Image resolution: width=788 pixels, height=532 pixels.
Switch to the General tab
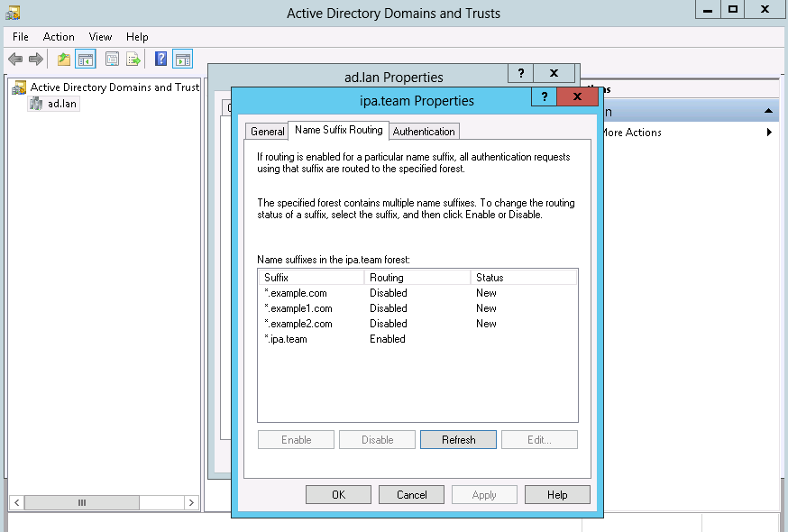[x=267, y=132]
